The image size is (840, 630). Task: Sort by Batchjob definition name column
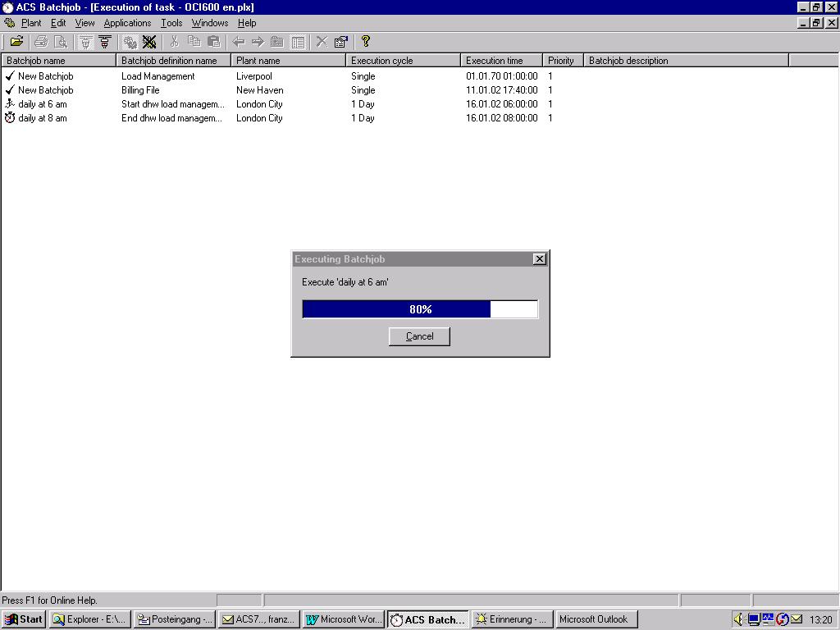click(x=174, y=61)
